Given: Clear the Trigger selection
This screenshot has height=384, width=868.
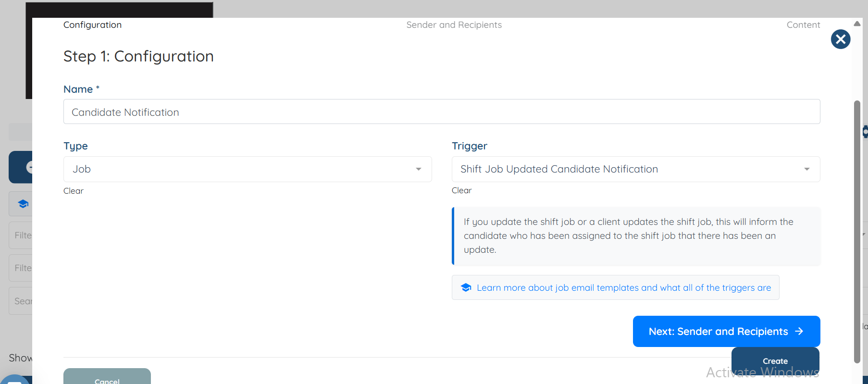Looking at the screenshot, I should 461,190.
